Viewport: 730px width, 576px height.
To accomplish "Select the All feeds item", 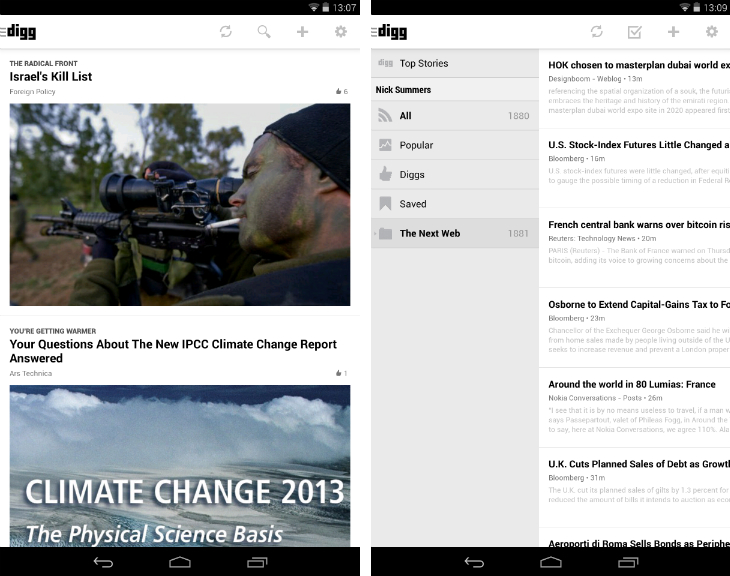I will [455, 115].
